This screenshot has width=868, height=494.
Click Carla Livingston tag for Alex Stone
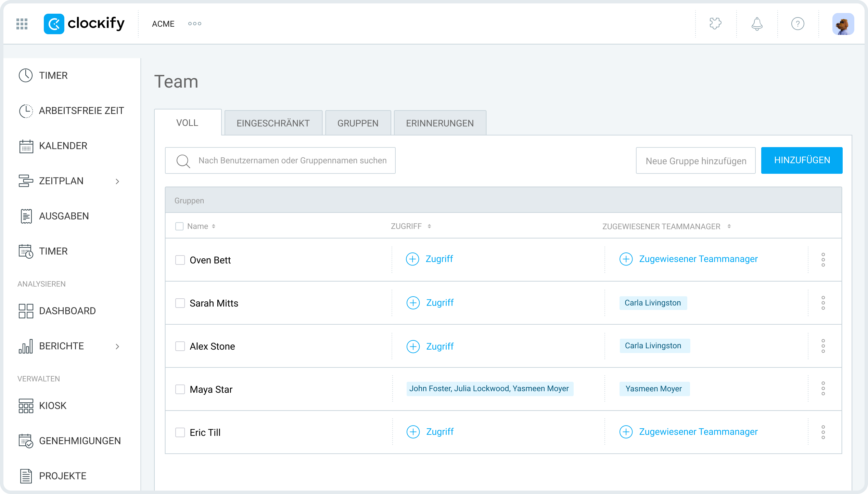pyautogui.click(x=654, y=346)
